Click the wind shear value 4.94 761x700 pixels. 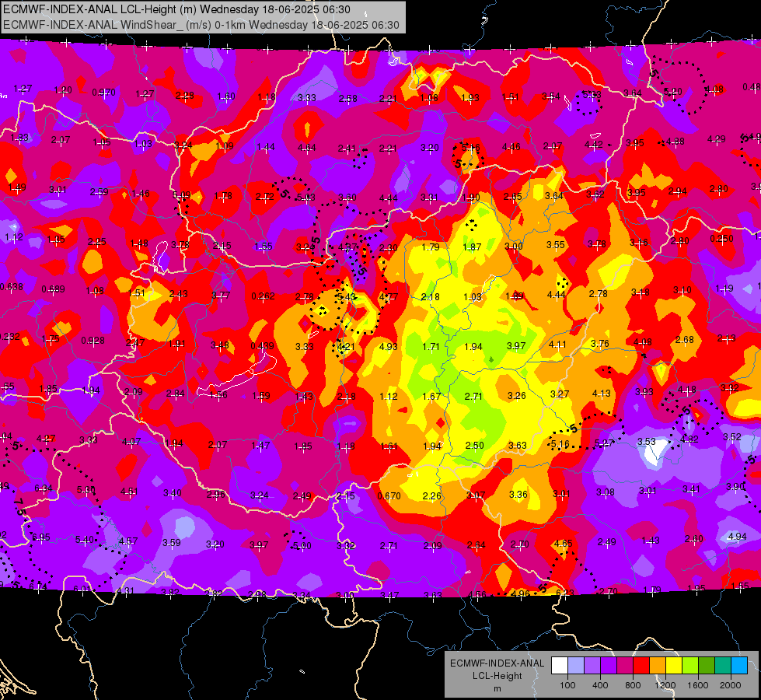[737, 537]
